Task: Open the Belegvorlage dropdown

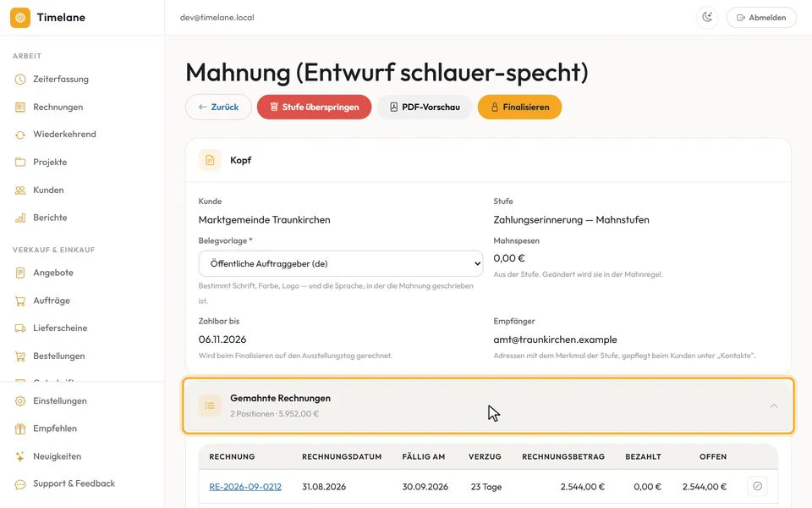Action: pyautogui.click(x=341, y=264)
